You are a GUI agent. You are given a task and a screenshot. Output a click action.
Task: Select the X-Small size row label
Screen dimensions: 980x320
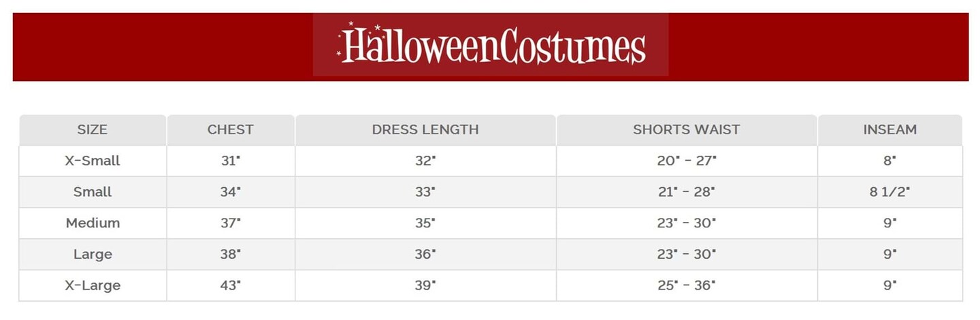(93, 161)
